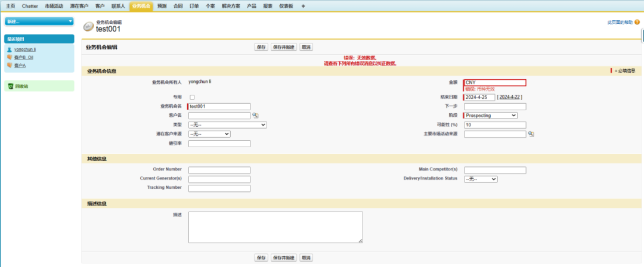Click the opportunity coin icon beside test001
Screen dimensions: 644x267
point(88,26)
